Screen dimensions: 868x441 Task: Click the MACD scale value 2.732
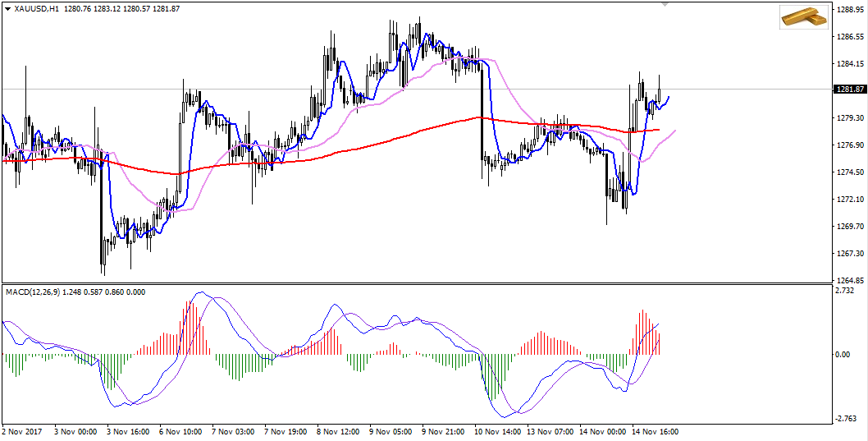click(847, 291)
